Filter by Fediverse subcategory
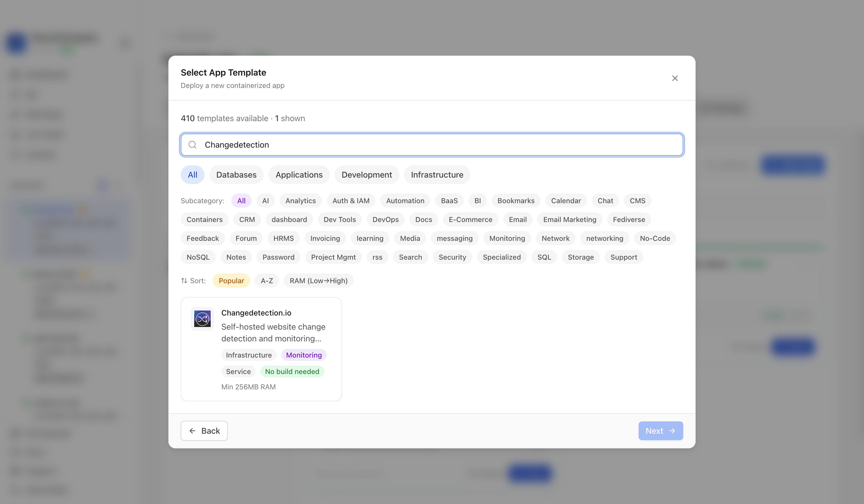This screenshot has height=504, width=864. tap(629, 219)
